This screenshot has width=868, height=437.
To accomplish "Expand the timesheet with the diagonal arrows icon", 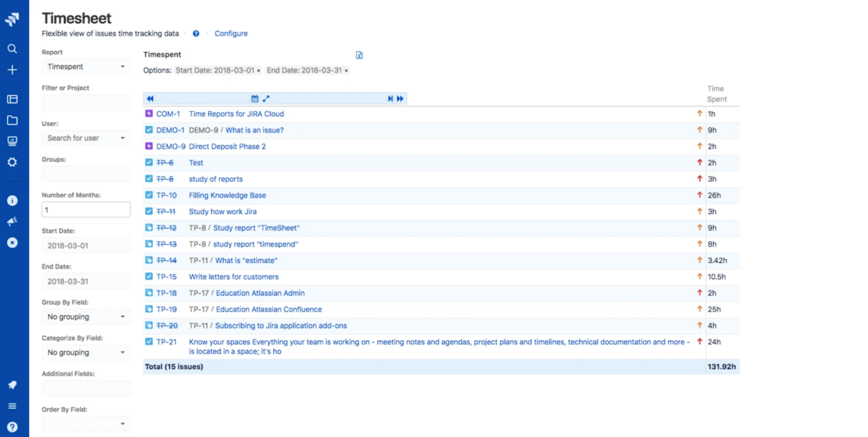I will pos(266,98).
